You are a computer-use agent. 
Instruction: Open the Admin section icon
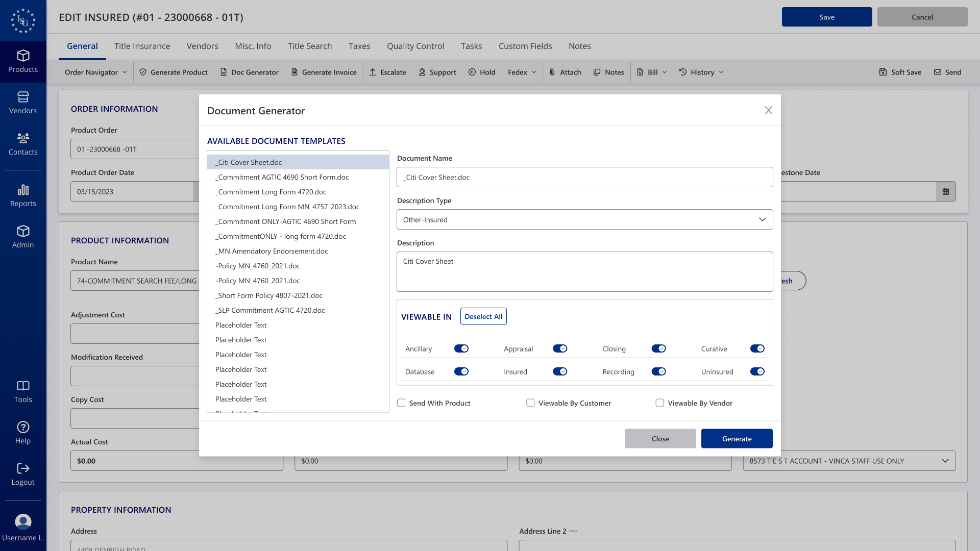(23, 231)
